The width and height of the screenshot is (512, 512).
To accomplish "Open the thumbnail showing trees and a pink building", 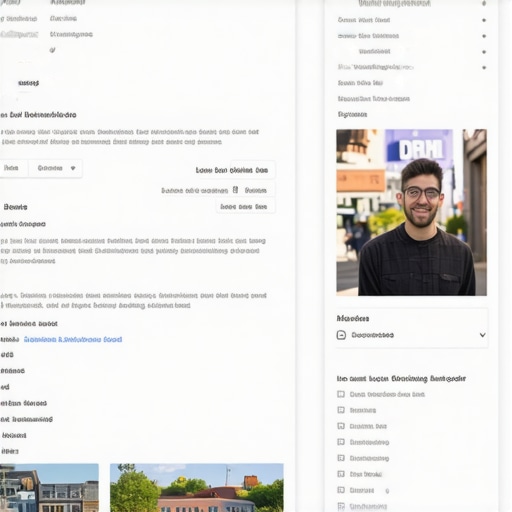I will click(197, 487).
